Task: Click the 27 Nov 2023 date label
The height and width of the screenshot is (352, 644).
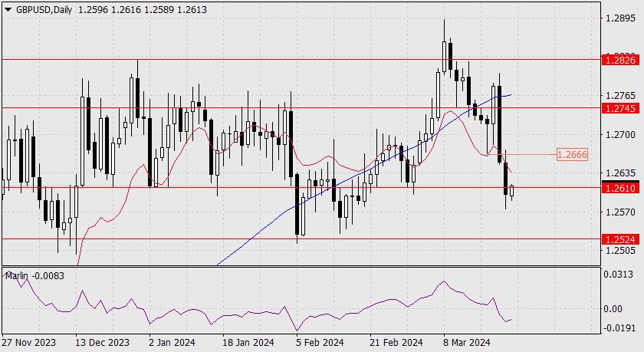Action: coord(29,343)
